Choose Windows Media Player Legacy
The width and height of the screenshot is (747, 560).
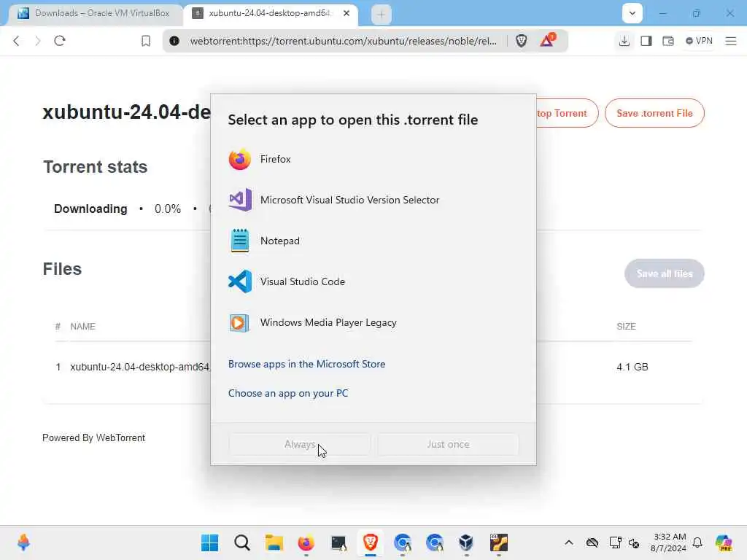tap(373, 322)
